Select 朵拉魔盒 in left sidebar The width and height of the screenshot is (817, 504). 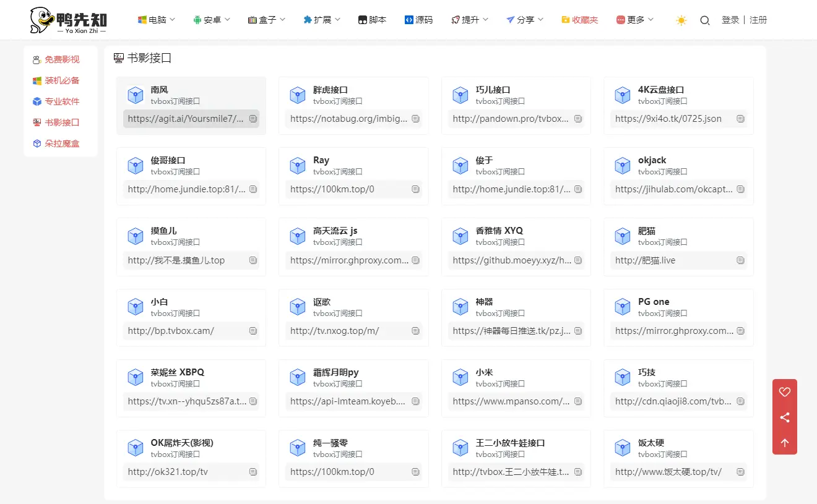coord(56,143)
